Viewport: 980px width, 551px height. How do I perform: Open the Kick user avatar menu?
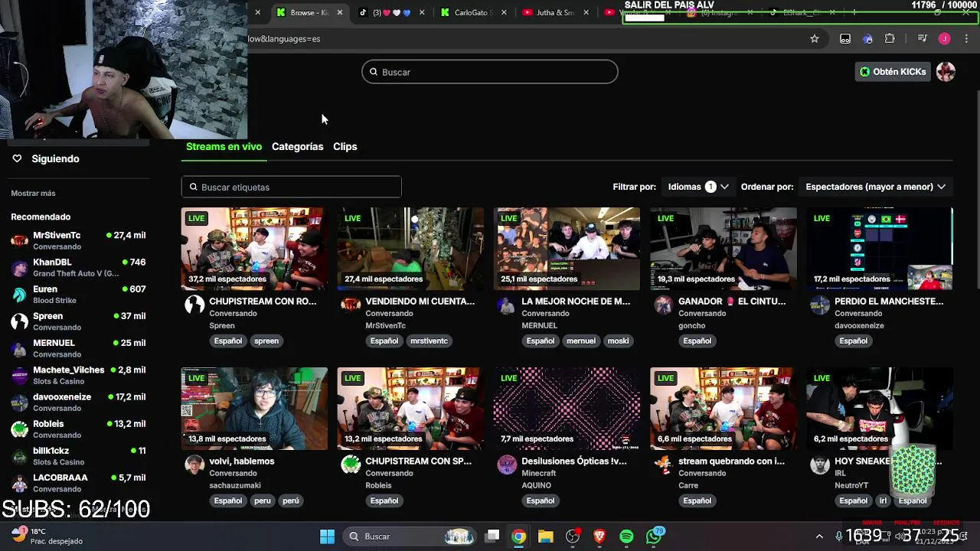click(946, 72)
